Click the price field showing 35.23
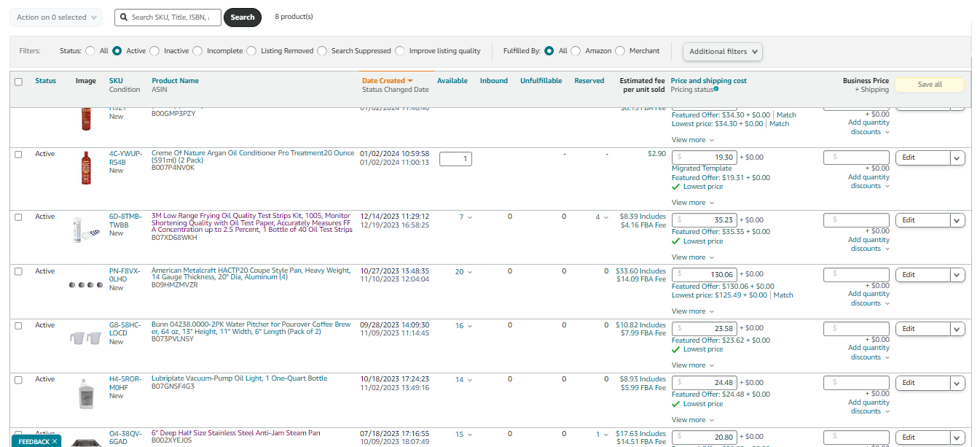 coord(704,220)
